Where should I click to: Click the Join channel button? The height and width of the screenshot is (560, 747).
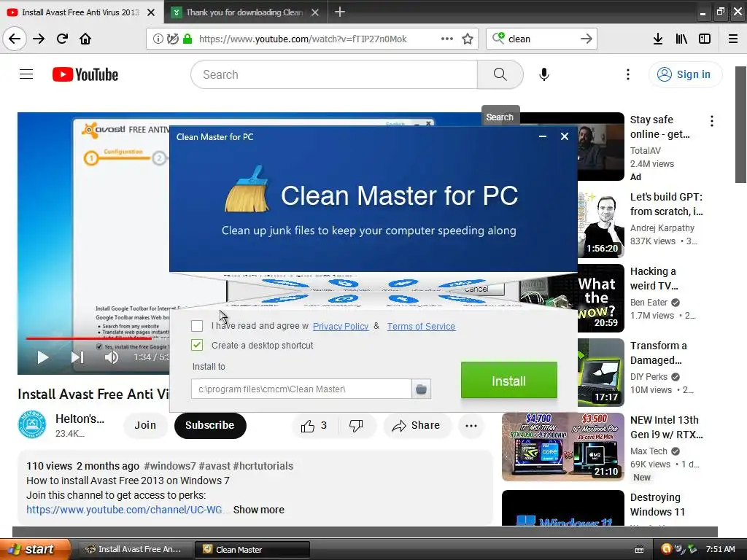click(x=145, y=425)
